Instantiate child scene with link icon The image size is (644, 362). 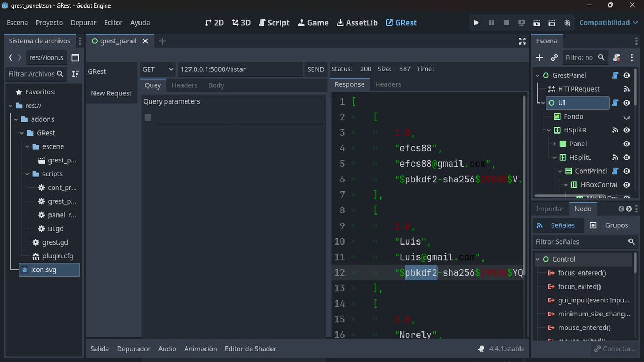point(554,57)
